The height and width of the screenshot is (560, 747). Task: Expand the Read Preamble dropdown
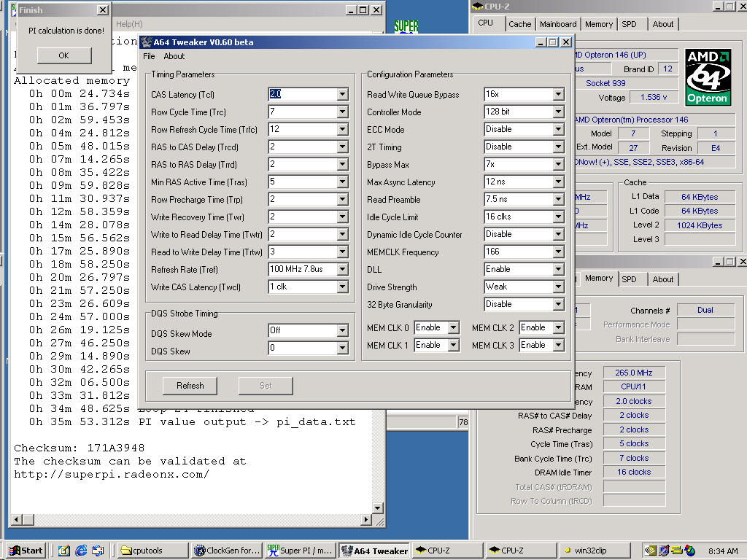[558, 200]
